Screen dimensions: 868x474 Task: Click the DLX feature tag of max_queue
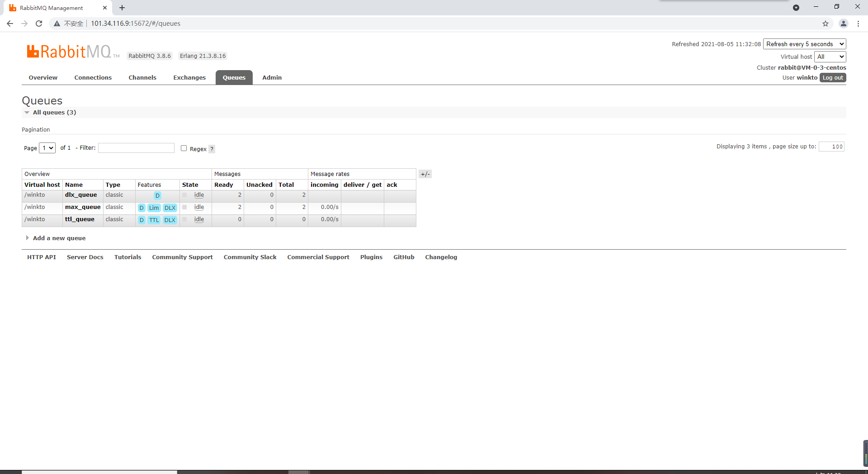pos(170,208)
